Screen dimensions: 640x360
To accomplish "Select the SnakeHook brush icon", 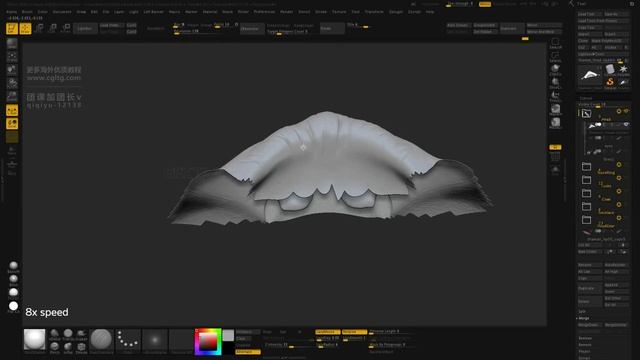I will [x=82, y=335].
